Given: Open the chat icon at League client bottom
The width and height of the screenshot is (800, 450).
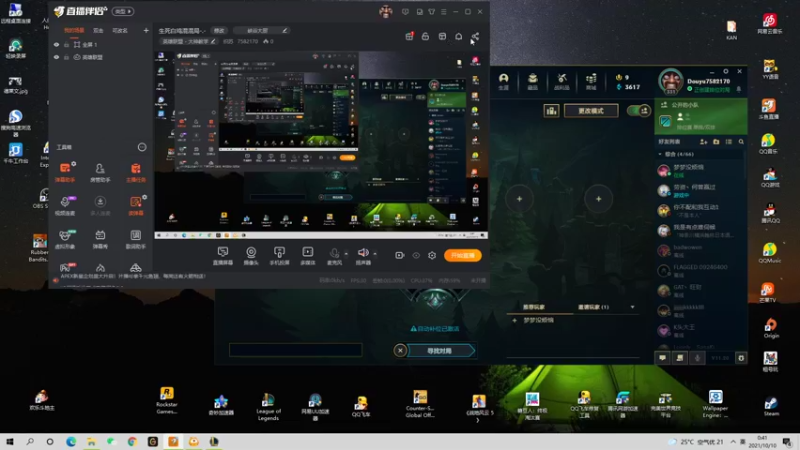Looking at the screenshot, I should (x=662, y=358).
